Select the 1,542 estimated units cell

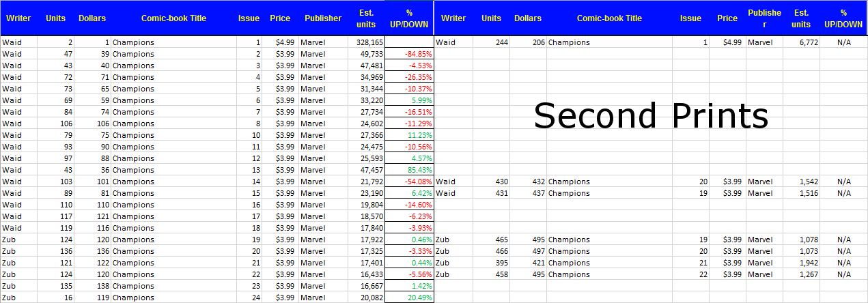[808, 182]
